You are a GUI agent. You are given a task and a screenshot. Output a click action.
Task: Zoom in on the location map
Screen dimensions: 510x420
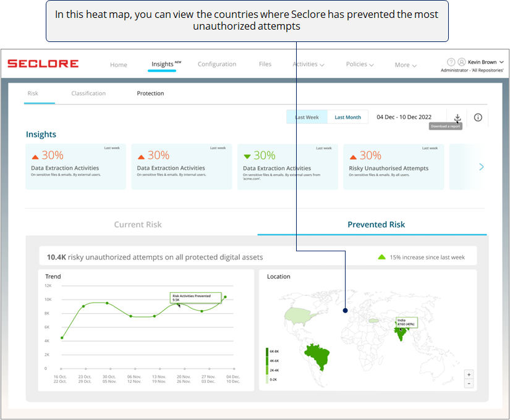pyautogui.click(x=469, y=374)
